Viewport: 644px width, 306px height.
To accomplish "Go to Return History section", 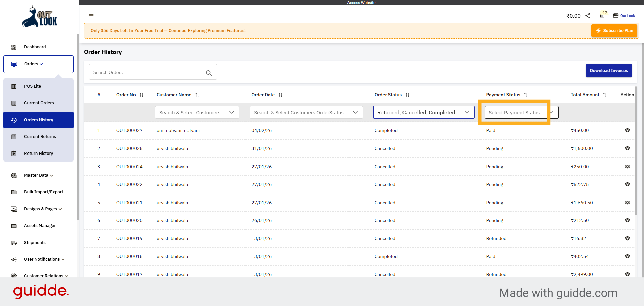I will pyautogui.click(x=39, y=154).
